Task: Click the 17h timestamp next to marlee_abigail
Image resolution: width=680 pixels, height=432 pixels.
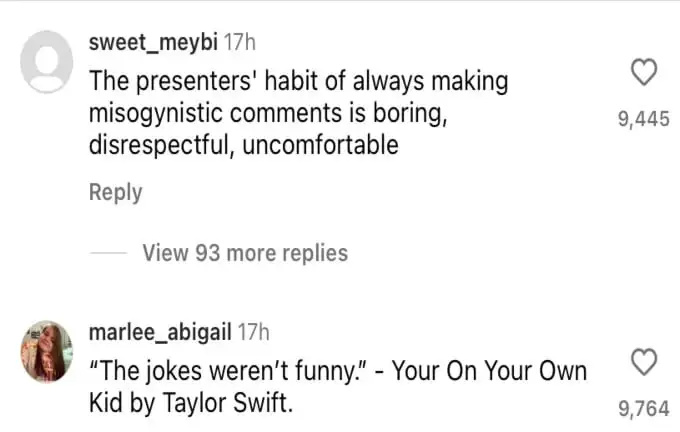Action: (x=253, y=333)
